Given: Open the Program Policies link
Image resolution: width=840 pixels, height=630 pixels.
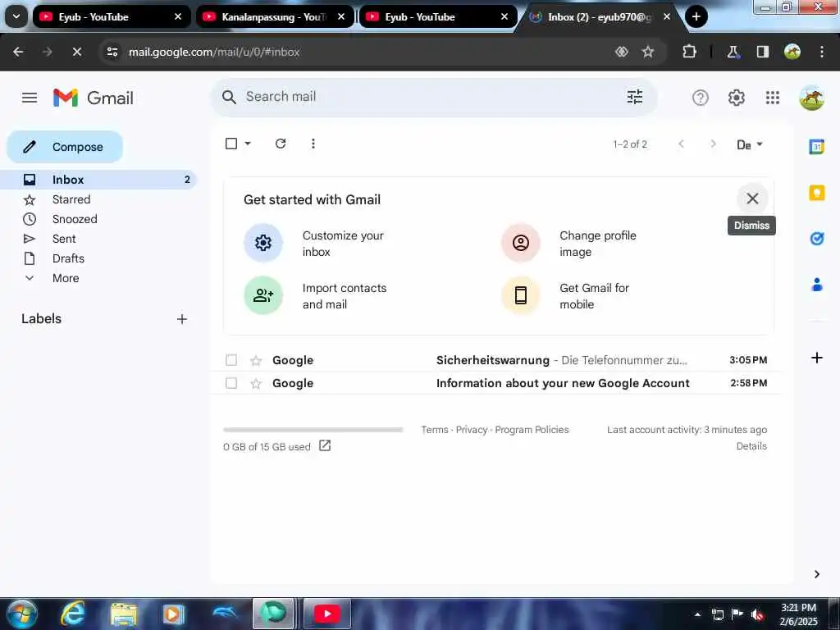Looking at the screenshot, I should coord(532,430).
